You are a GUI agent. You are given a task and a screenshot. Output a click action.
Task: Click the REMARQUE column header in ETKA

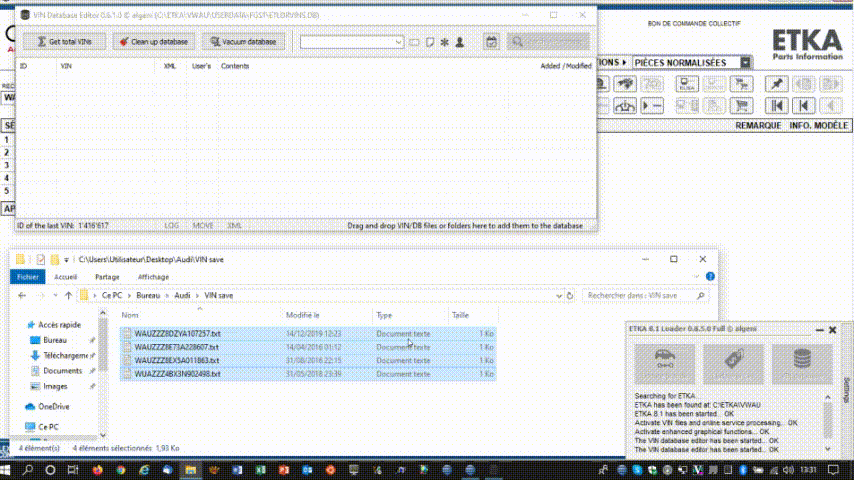point(758,125)
